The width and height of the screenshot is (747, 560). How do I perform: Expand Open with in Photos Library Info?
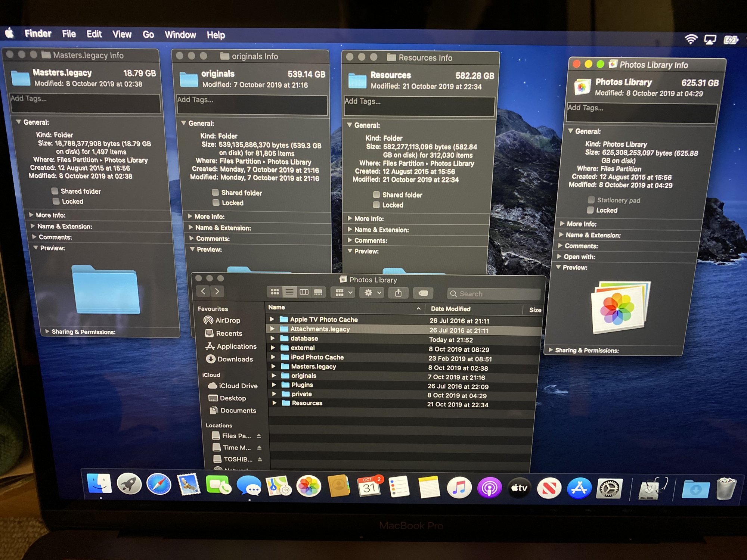(559, 256)
